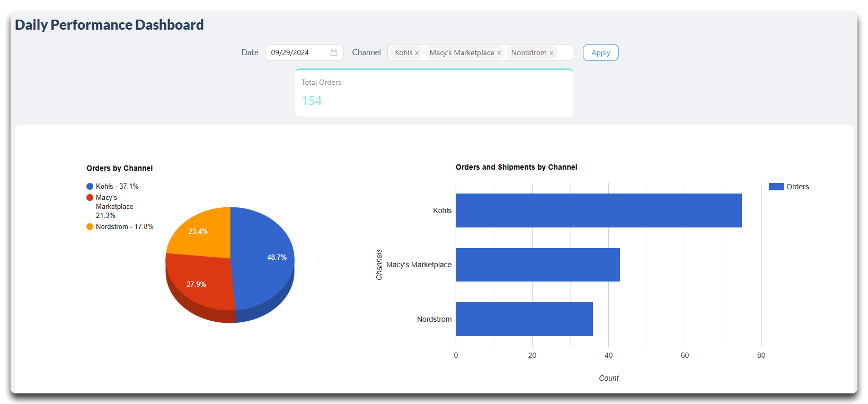Click the red Macy's Marketplace legend dot

click(90, 198)
